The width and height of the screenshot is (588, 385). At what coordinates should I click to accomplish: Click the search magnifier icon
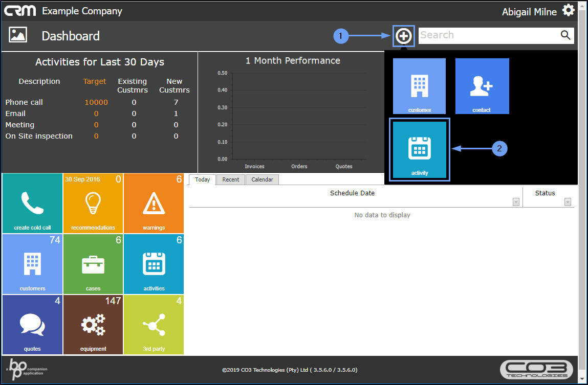click(565, 35)
